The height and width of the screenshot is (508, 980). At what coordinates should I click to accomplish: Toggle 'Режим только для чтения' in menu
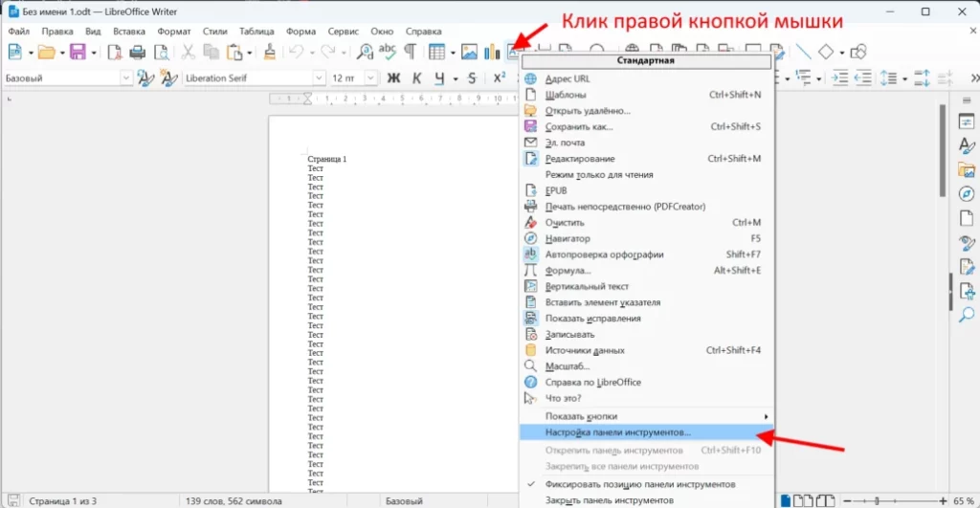[x=647, y=175]
